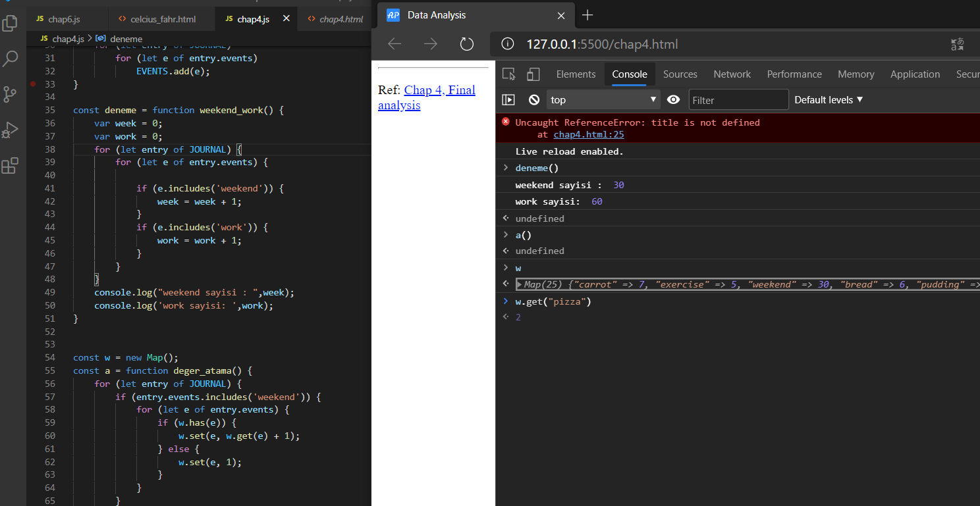
Task: Open a new browser tab
Action: (588, 15)
